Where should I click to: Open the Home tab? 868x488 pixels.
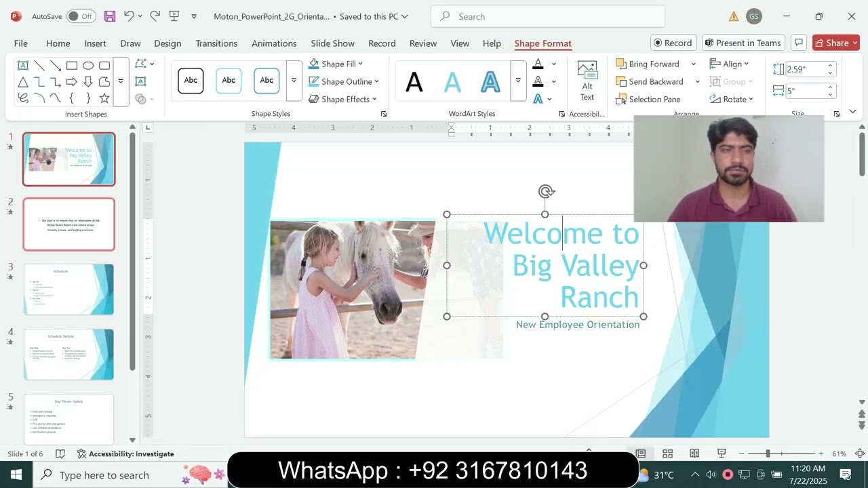(x=58, y=43)
